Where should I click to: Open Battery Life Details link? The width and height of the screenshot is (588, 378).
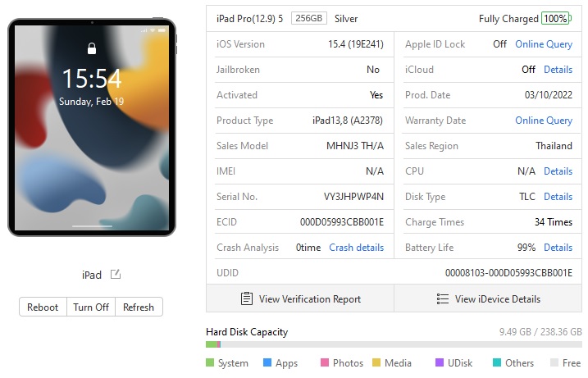558,248
